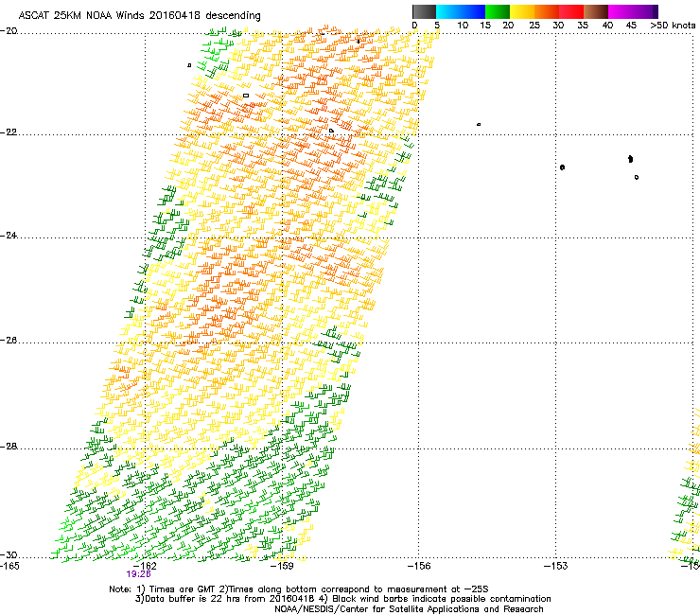This screenshot has width=700, height=615.
Task: Click the chart title "ASCAT 25KM NOAA Winds 20160418 descending"
Action: click(139, 15)
